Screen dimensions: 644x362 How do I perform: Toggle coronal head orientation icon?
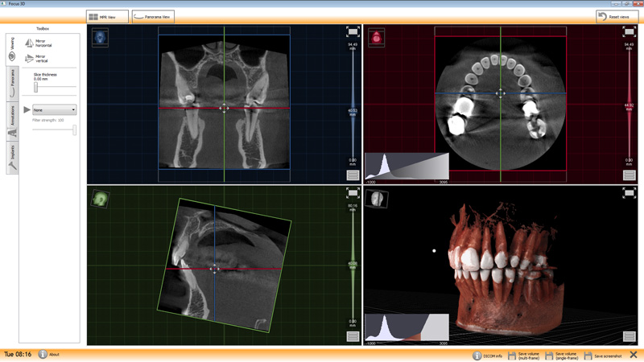[100, 37]
